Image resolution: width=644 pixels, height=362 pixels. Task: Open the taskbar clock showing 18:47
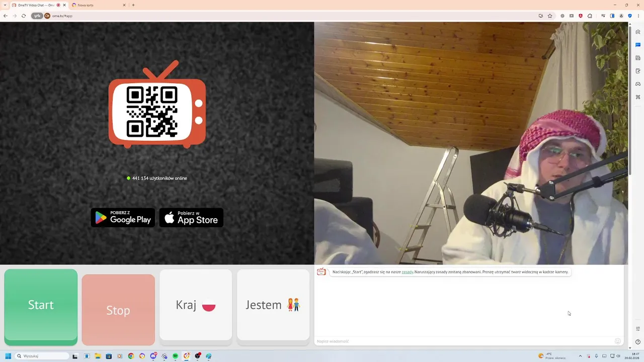(632, 356)
